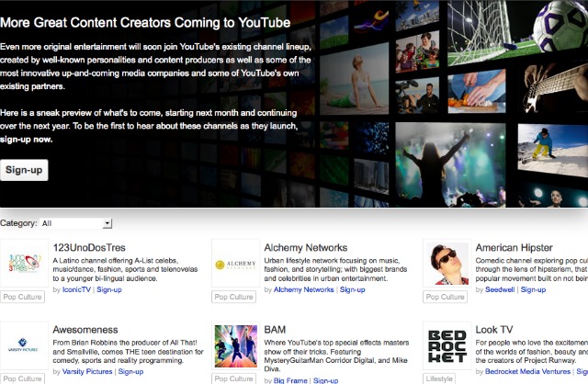Click the American Hipster channel thumbnail
Screen dimensions: 588x384
point(447,265)
